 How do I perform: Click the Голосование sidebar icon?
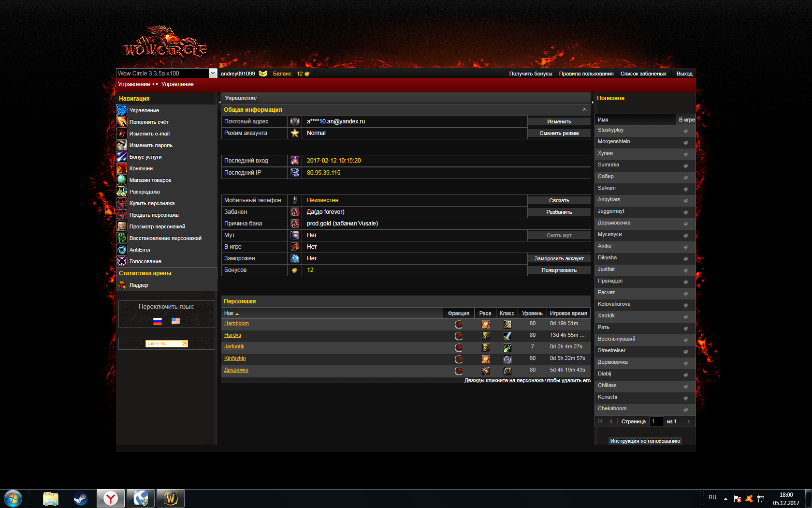(x=122, y=261)
